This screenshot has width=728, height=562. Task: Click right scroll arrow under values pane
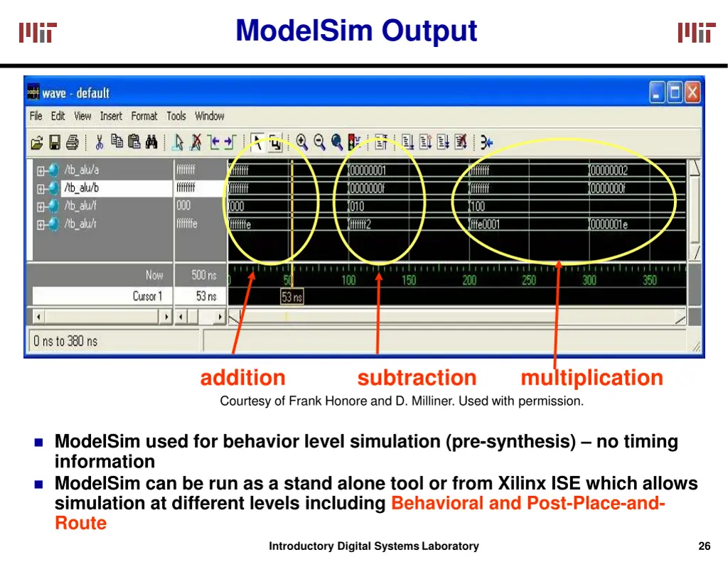coord(220,317)
